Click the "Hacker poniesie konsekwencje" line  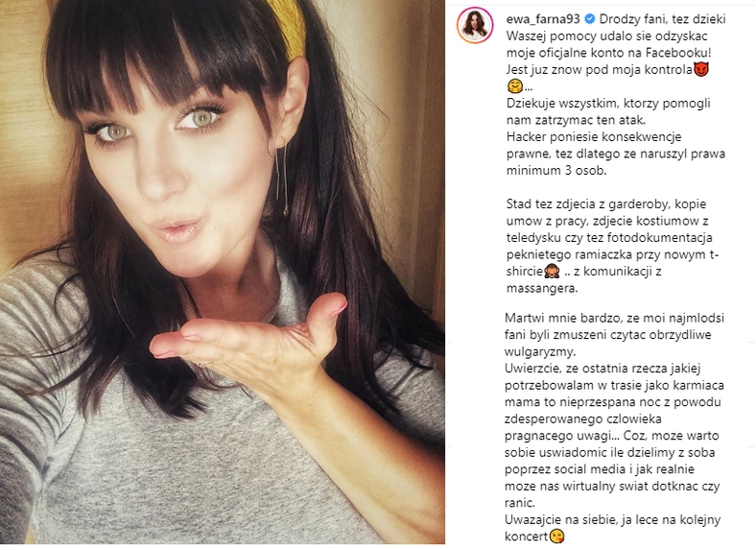pos(594,136)
